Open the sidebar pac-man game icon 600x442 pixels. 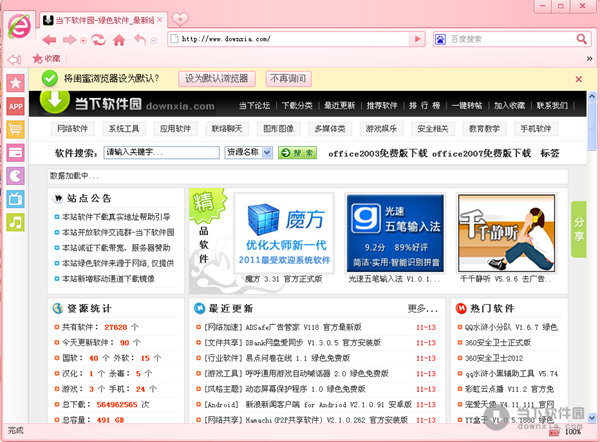coord(16,176)
